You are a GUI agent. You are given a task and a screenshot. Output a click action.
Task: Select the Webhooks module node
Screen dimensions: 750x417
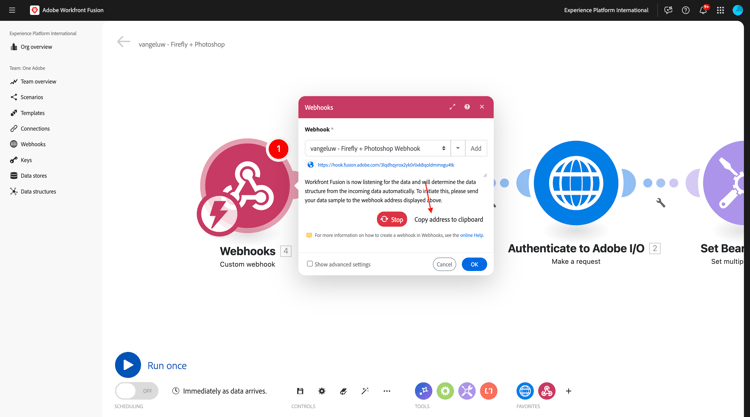click(x=247, y=185)
